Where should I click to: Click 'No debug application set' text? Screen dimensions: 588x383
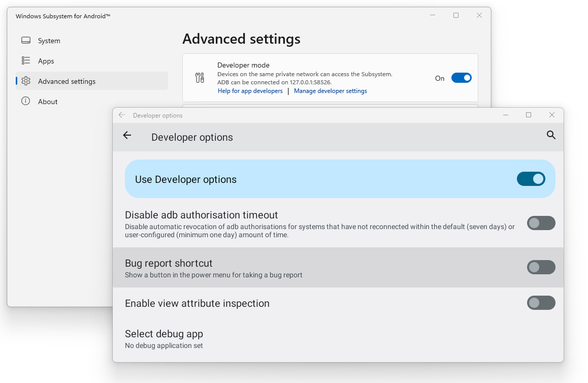(164, 345)
